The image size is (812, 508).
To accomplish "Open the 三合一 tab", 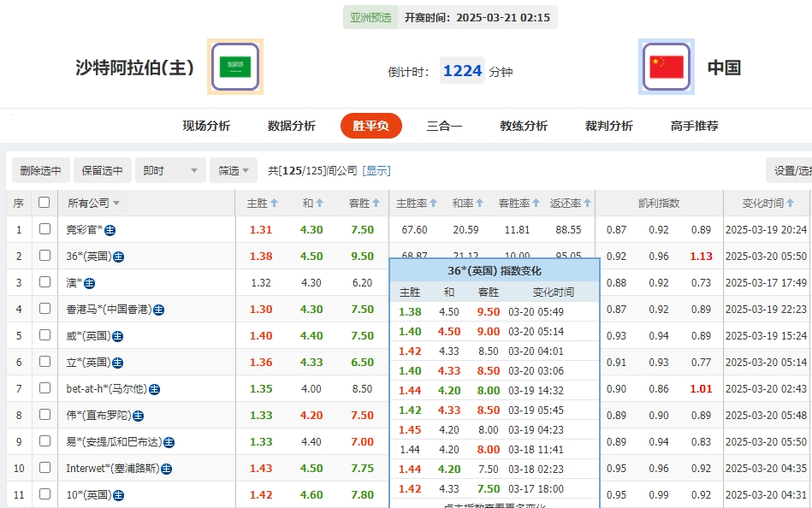I will point(446,125).
